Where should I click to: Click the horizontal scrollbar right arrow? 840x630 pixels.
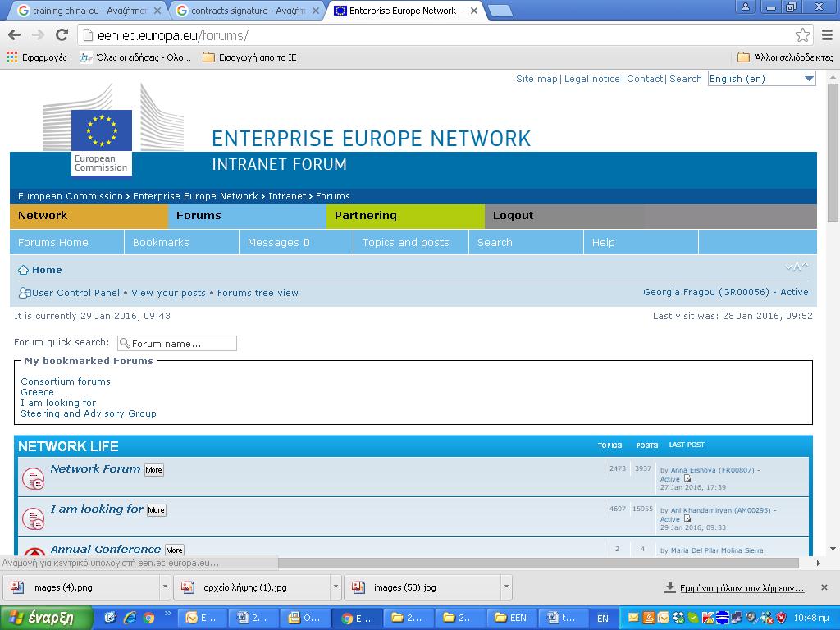[818, 563]
